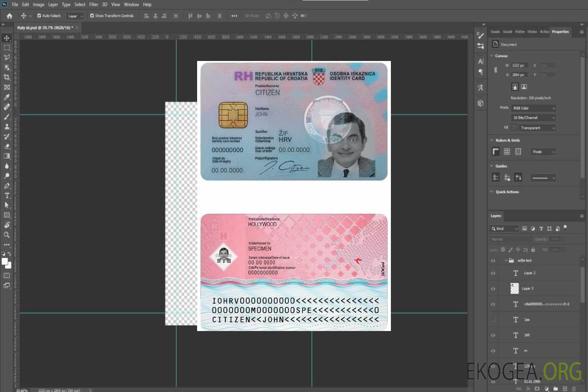Toggle rulers icon in Rulers & Grids
588x392 pixels.
click(495, 151)
